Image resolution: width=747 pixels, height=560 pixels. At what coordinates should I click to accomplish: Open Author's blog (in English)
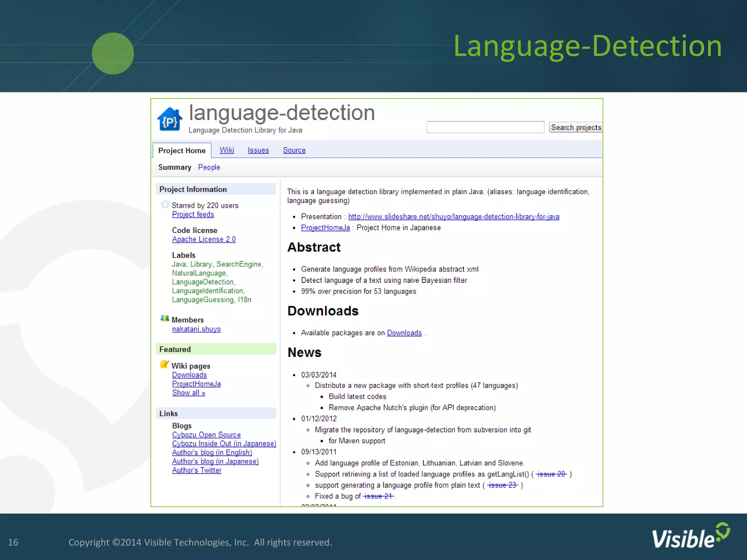[x=212, y=452]
